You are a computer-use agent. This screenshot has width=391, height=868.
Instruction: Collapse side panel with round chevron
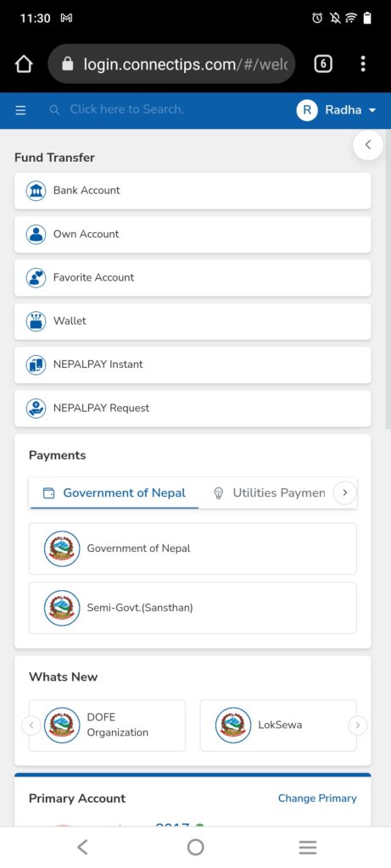368,145
